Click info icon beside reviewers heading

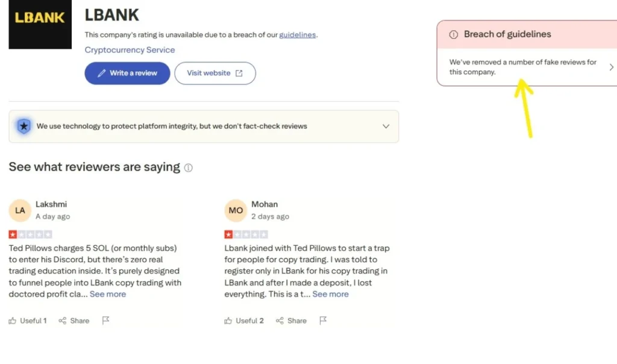point(189,168)
